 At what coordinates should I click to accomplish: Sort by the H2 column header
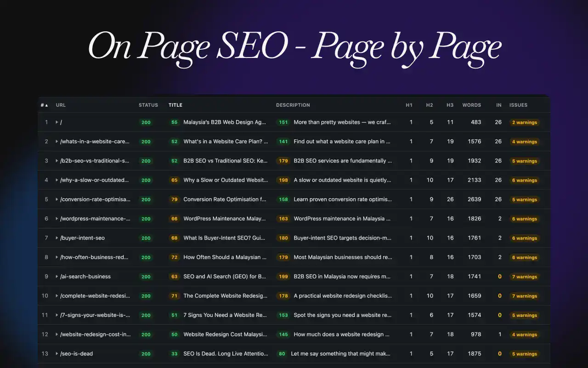(430, 105)
